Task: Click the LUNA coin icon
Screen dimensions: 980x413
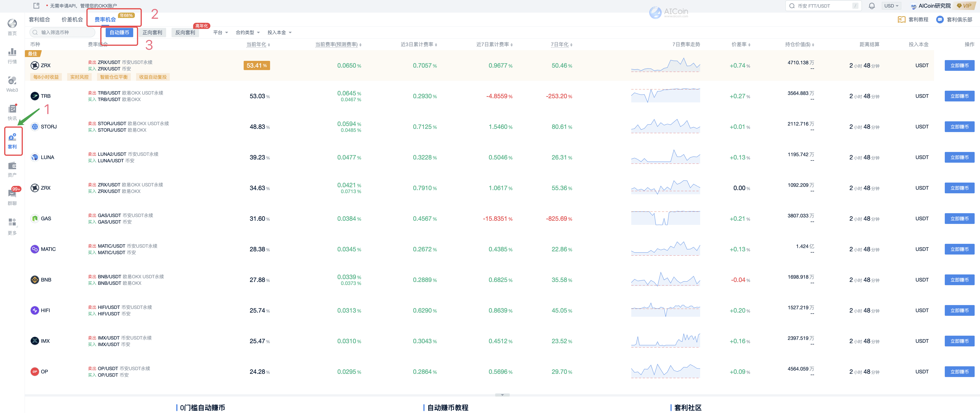Action: coord(35,157)
